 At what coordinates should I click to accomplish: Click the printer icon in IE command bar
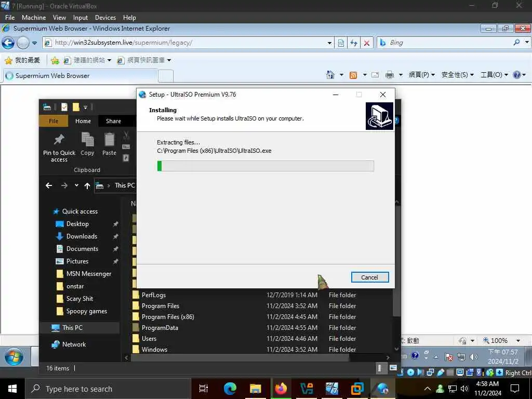pos(390,75)
